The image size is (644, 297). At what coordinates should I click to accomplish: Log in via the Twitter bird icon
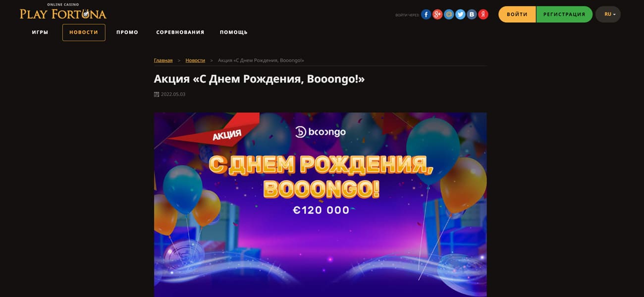coord(460,14)
